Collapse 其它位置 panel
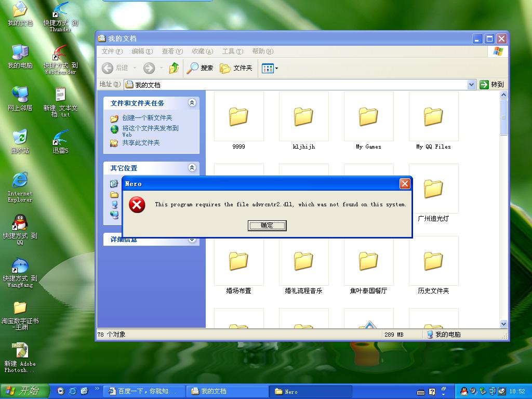 [192, 167]
